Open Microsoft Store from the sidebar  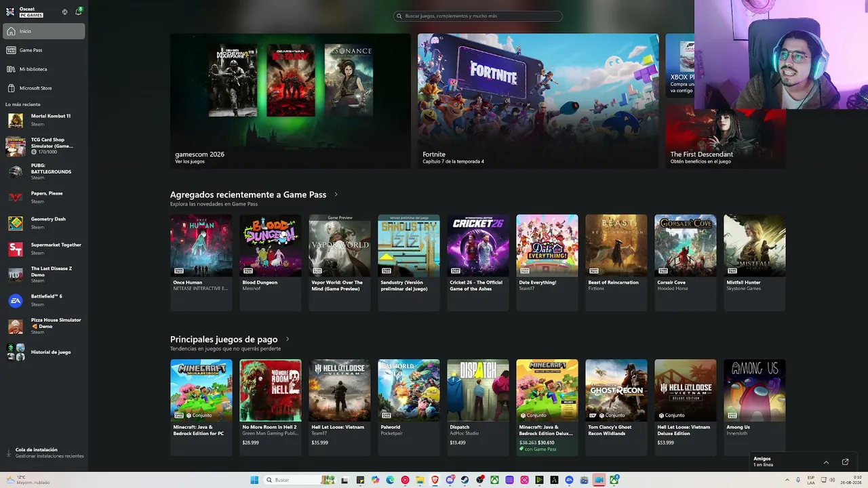pyautogui.click(x=44, y=88)
